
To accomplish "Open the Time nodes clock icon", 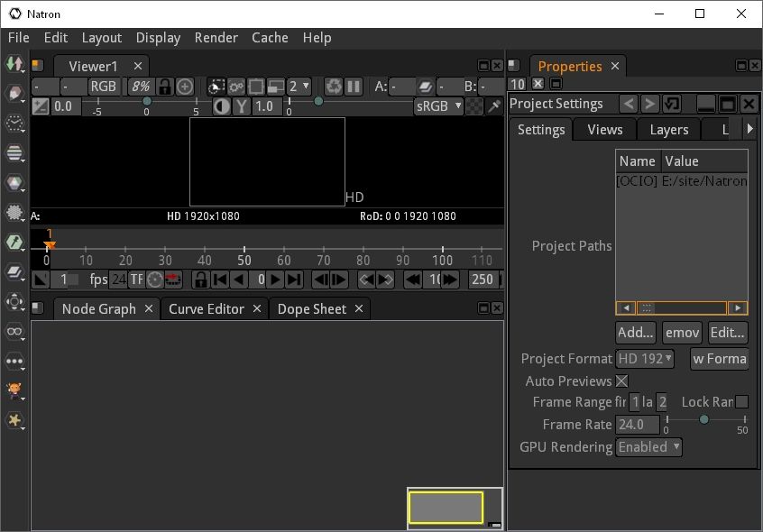I will coord(14,123).
